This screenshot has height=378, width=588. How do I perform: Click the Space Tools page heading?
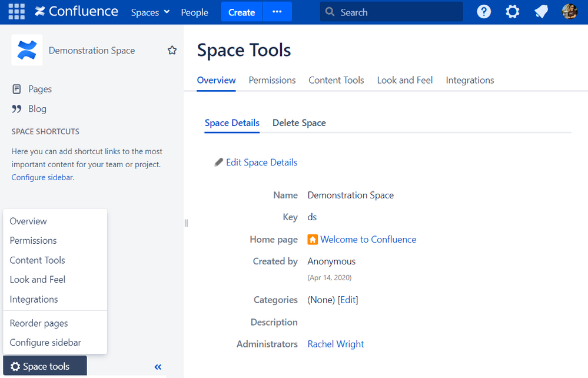pyautogui.click(x=244, y=50)
